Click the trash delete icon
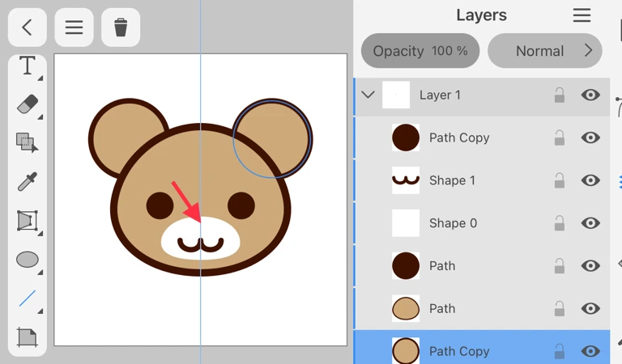This screenshot has width=622, height=364. 121,28
